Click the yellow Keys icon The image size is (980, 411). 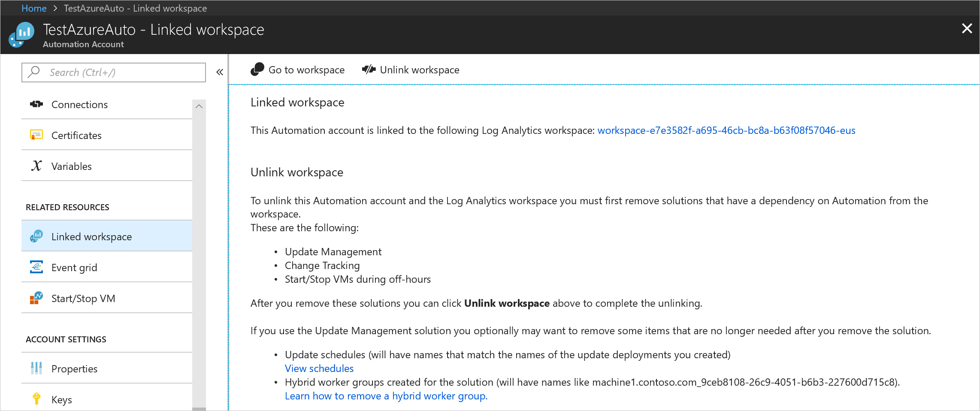point(36,399)
